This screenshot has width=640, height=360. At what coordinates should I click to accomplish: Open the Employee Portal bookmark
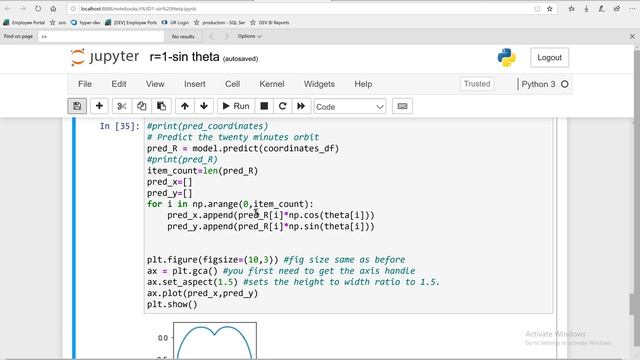click(24, 22)
